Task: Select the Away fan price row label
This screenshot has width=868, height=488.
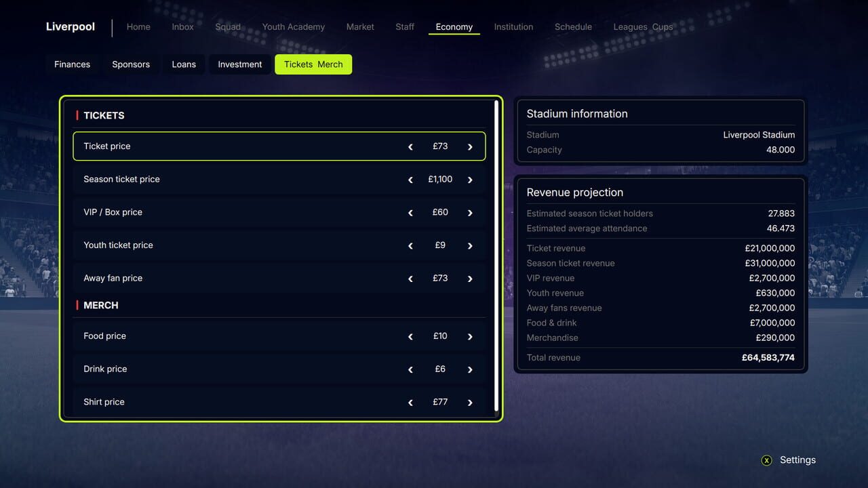Action: pos(113,279)
